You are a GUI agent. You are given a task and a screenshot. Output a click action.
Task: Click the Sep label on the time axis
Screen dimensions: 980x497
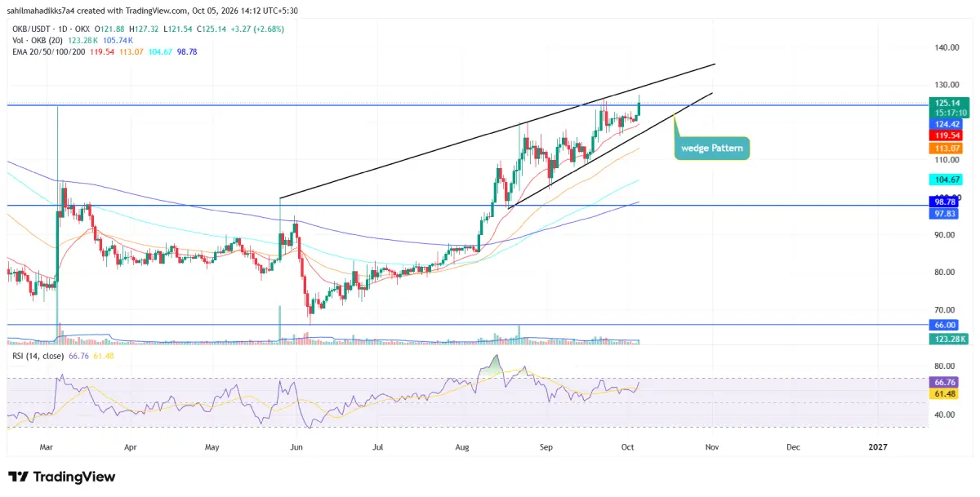coord(546,447)
